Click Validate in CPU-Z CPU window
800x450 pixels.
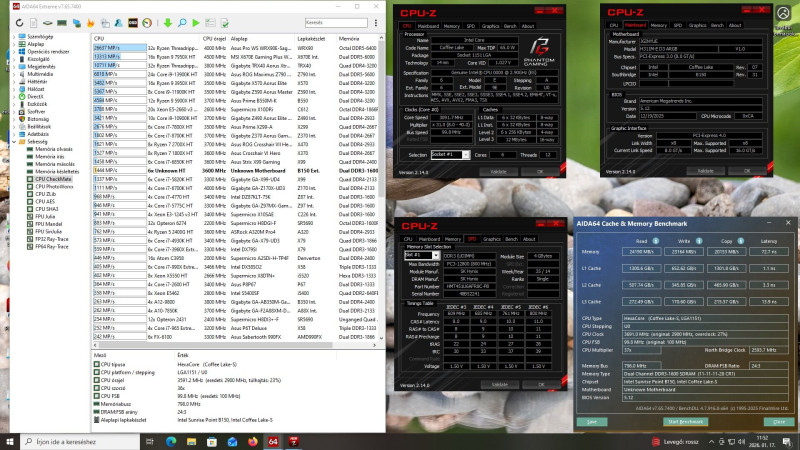[498, 172]
